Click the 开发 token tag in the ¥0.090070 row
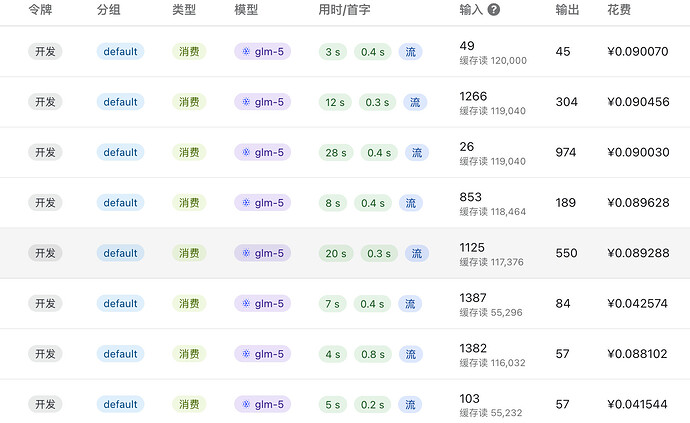Viewport: 690px width, 423px height. 45,51
